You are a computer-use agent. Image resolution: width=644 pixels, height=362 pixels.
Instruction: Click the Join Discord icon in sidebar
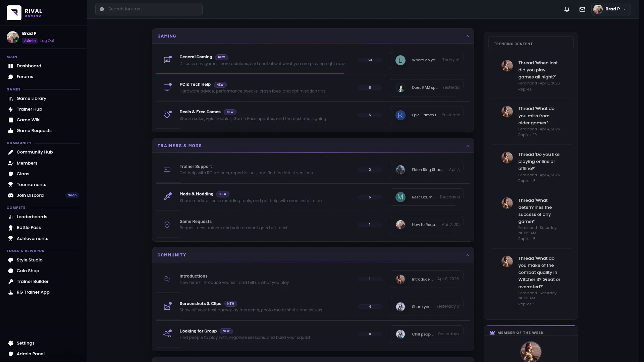click(11, 195)
